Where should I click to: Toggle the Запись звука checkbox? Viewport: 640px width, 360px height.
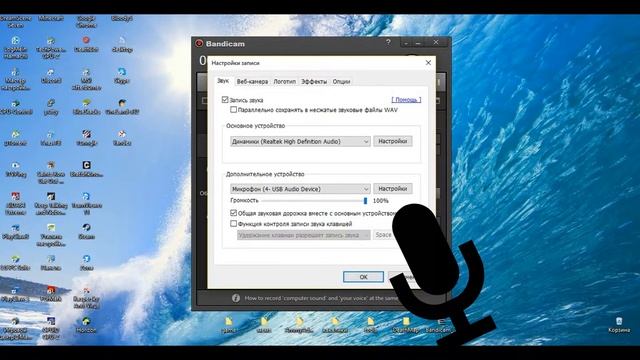click(x=225, y=100)
